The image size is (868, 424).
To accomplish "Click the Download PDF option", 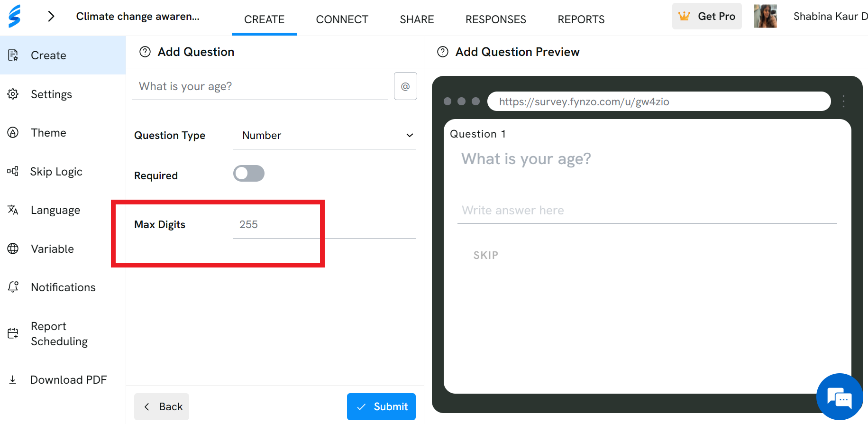I will pyautogui.click(x=68, y=380).
